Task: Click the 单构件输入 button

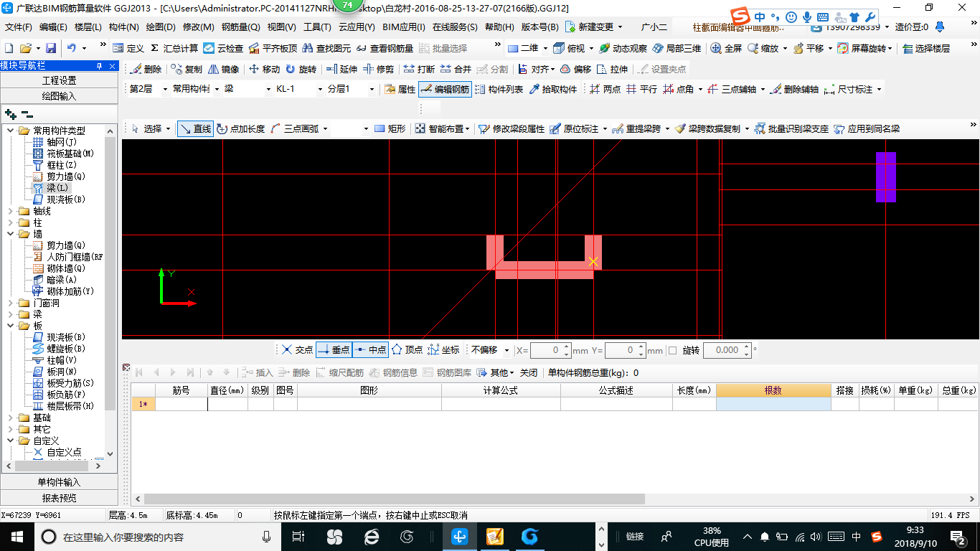Action: coord(59,482)
